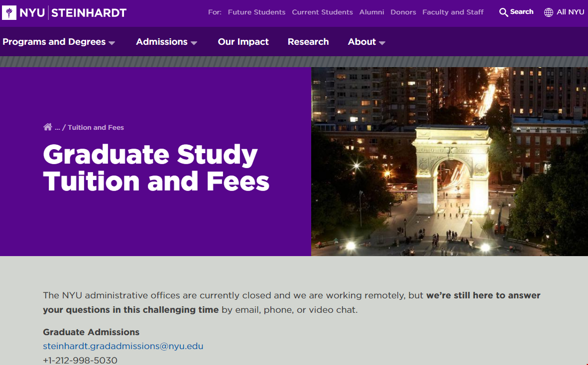This screenshot has height=365, width=588.
Task: Expand the About dropdown arrow
Action: click(x=382, y=43)
